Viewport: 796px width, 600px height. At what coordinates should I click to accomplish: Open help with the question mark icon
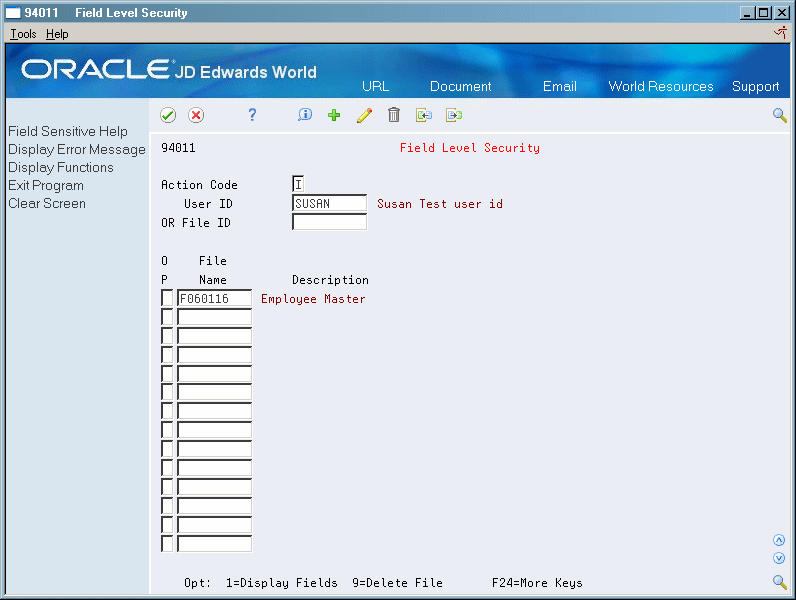click(x=252, y=115)
